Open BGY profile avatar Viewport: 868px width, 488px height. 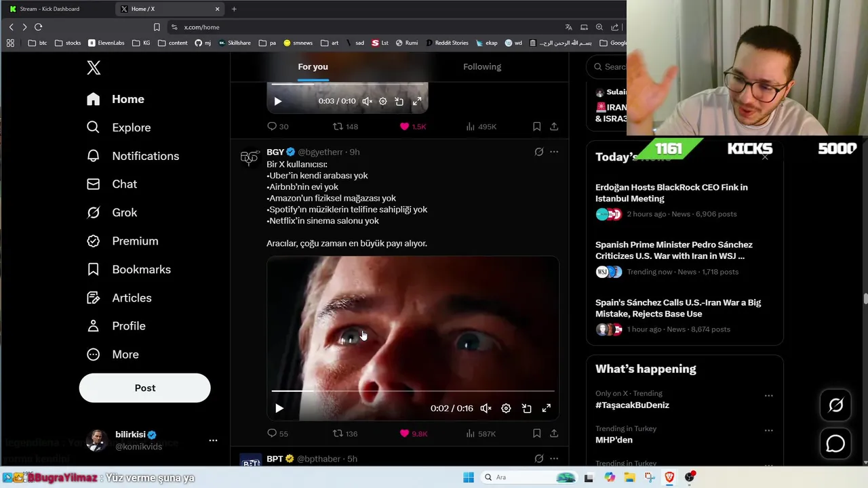250,158
